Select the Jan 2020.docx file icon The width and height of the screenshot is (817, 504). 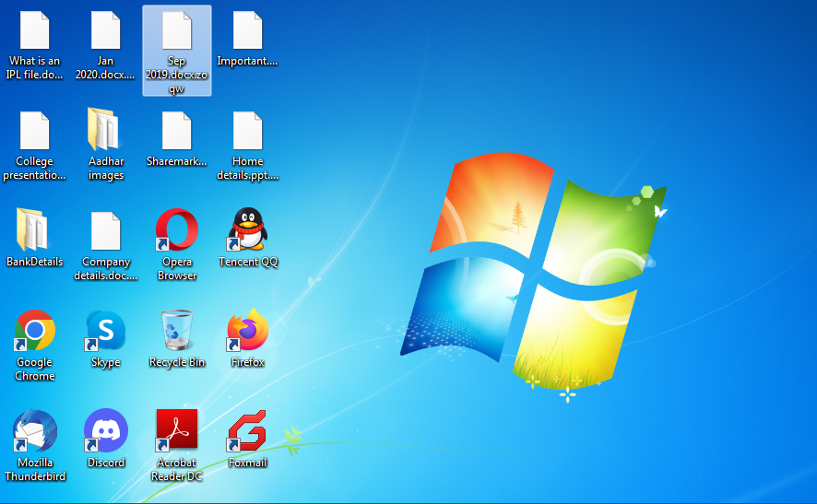click(106, 30)
